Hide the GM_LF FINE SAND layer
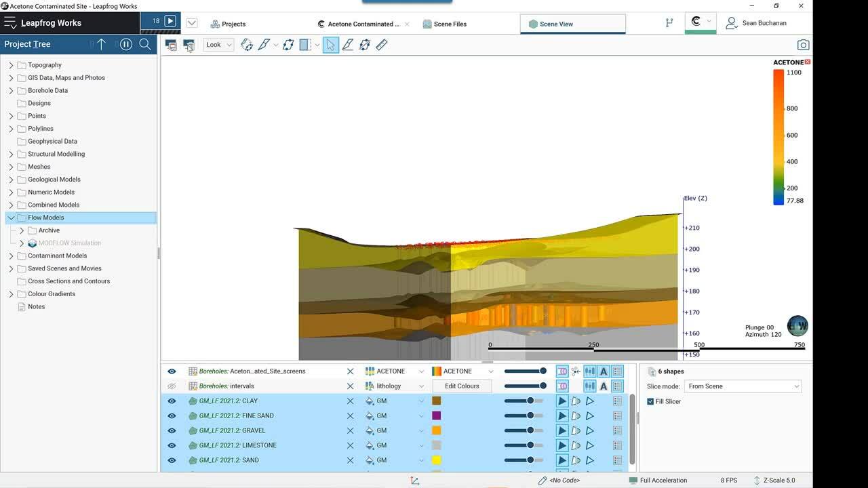 pyautogui.click(x=172, y=416)
